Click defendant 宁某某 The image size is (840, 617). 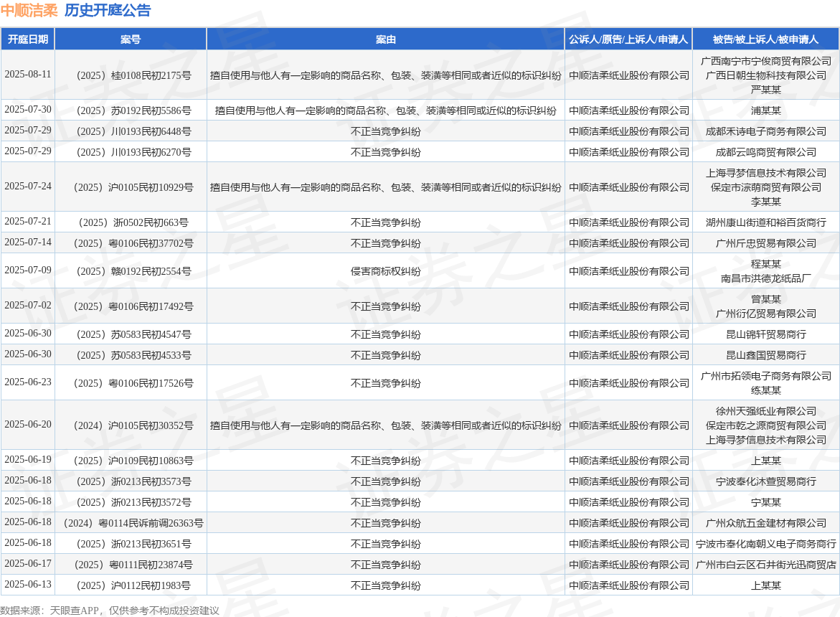click(766, 502)
